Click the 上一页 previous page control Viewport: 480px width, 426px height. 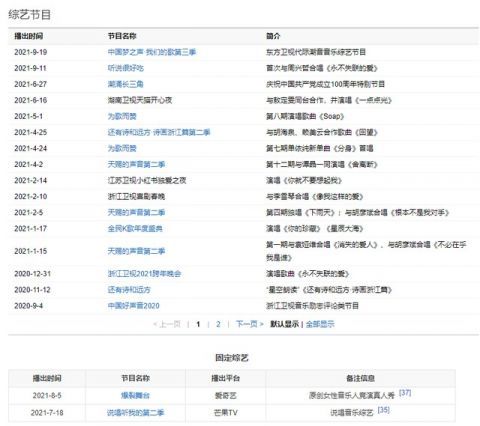(167, 324)
